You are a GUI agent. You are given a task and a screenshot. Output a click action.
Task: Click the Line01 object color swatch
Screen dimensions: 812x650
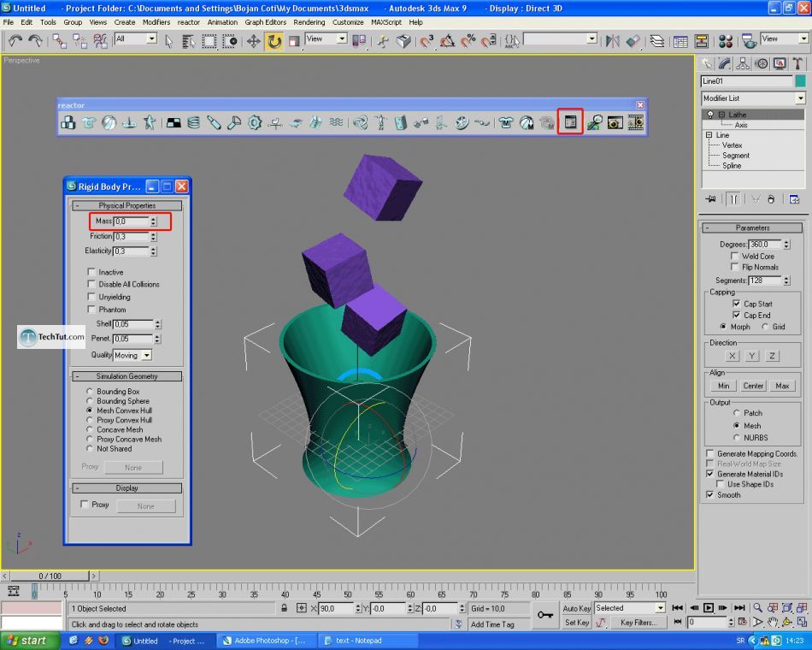pyautogui.click(x=800, y=81)
